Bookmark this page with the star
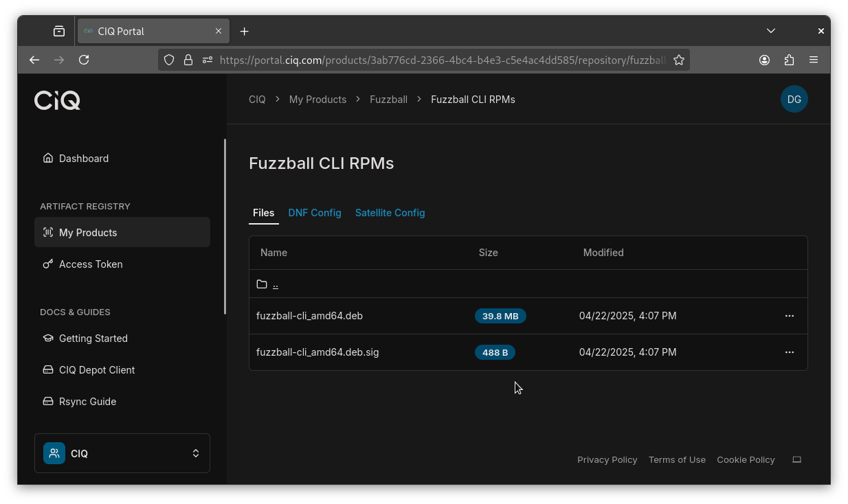This screenshot has height=504, width=848. (x=679, y=60)
